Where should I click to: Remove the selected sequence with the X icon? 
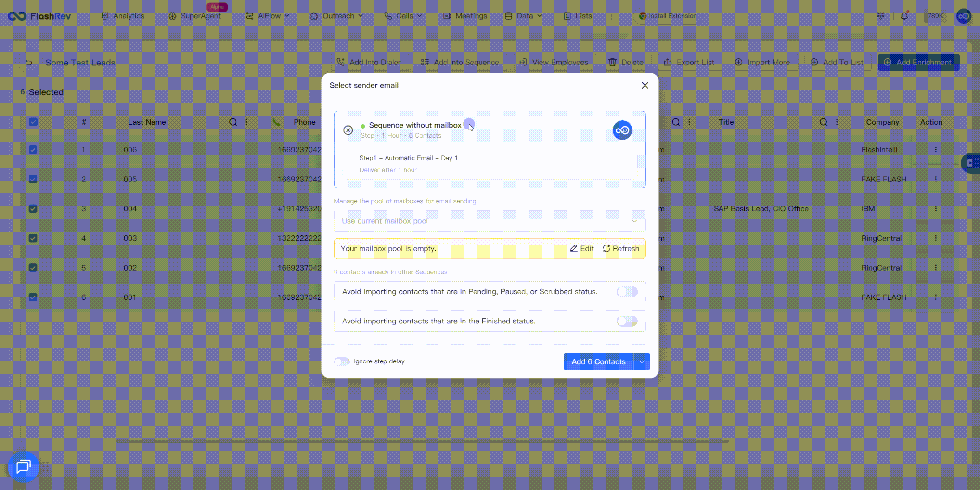point(348,130)
